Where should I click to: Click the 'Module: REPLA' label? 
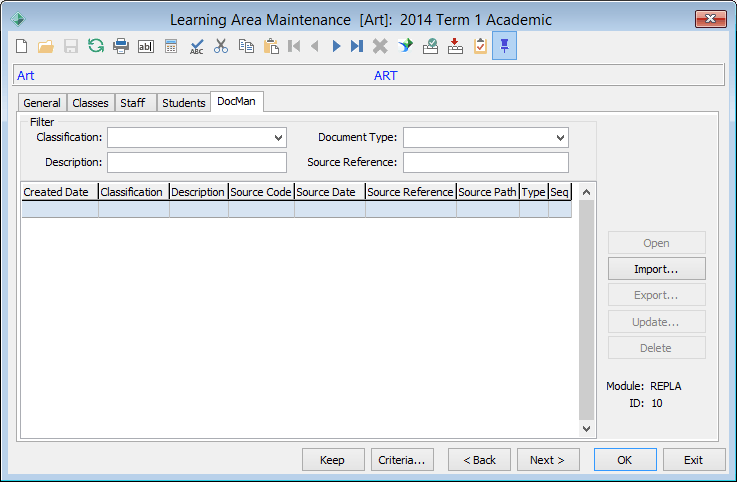[x=643, y=386]
